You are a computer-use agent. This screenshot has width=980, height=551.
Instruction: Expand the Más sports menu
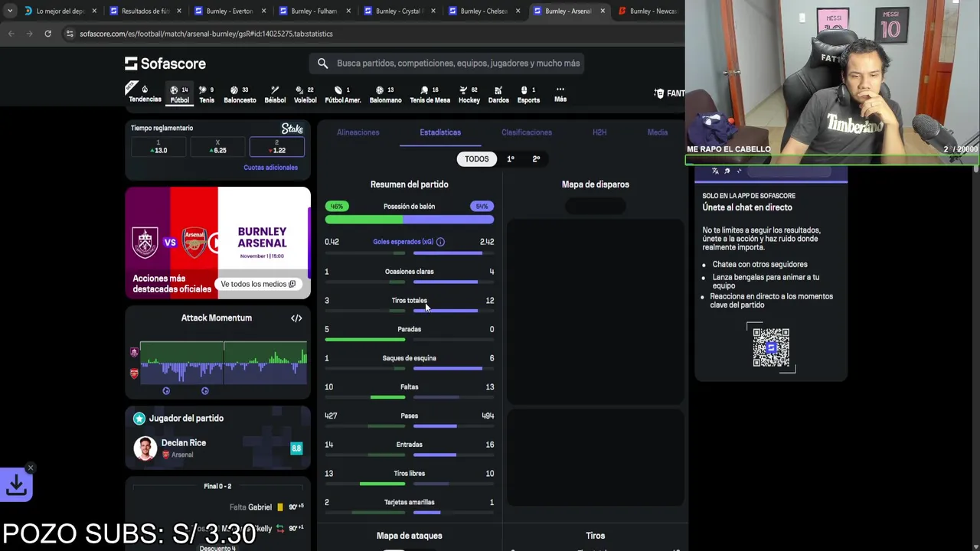pos(560,93)
